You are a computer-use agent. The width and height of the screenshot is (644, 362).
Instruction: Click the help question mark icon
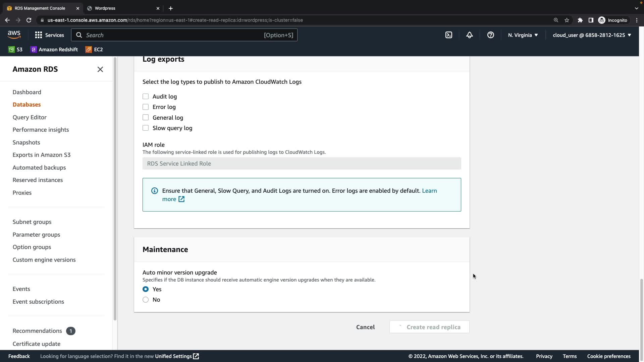click(490, 35)
